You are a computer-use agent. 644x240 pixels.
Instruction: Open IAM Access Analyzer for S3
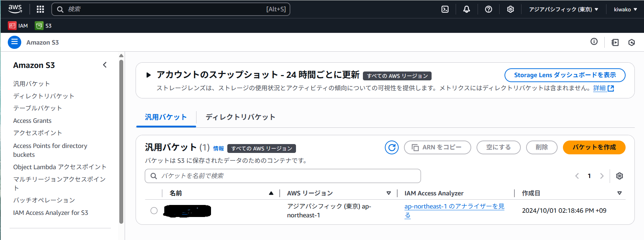point(51,212)
